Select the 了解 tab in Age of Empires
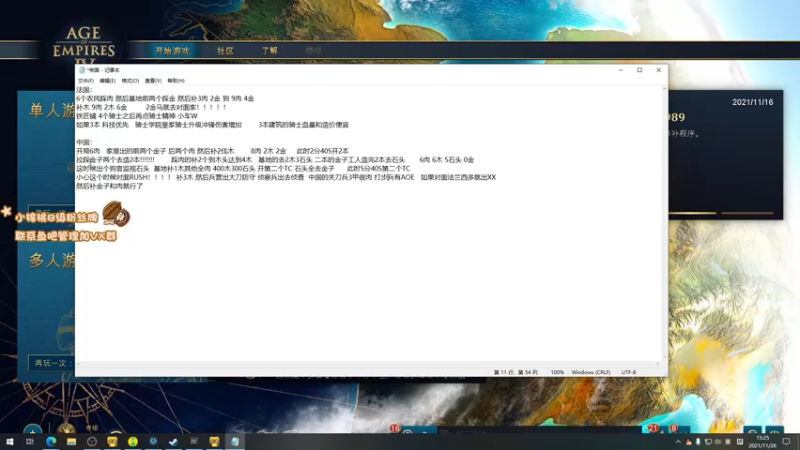 point(269,51)
